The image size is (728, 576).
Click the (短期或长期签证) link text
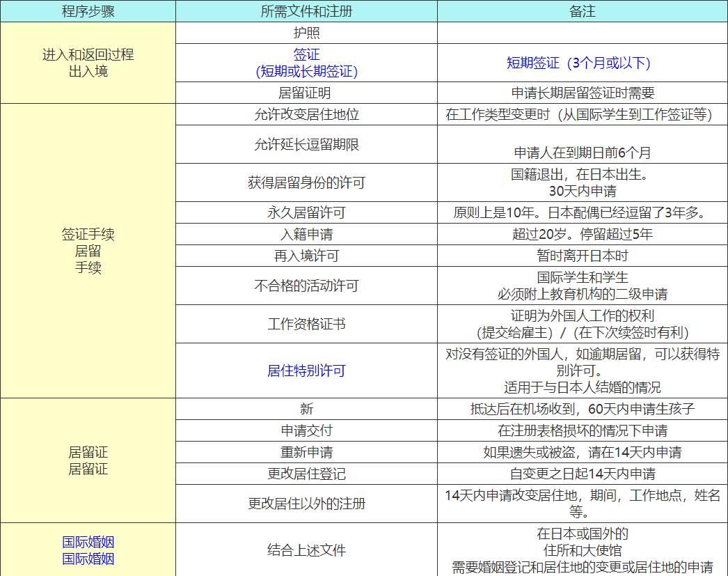pos(306,71)
